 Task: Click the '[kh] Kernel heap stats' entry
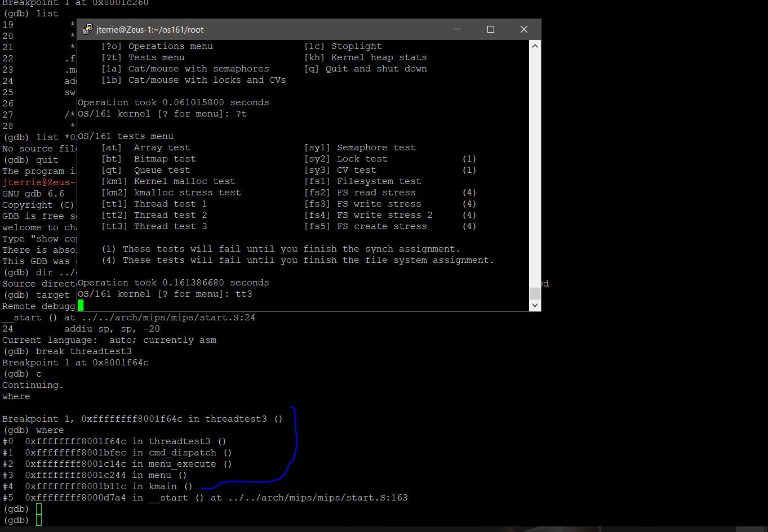tap(366, 57)
